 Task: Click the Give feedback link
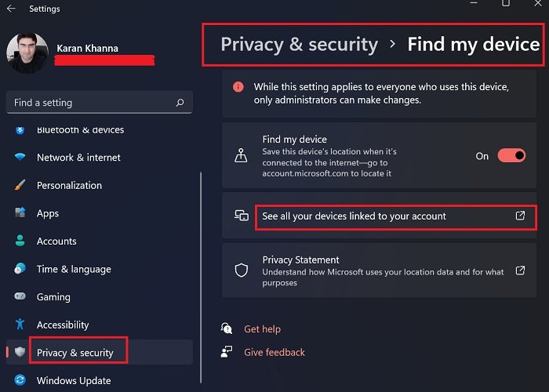pyautogui.click(x=274, y=353)
